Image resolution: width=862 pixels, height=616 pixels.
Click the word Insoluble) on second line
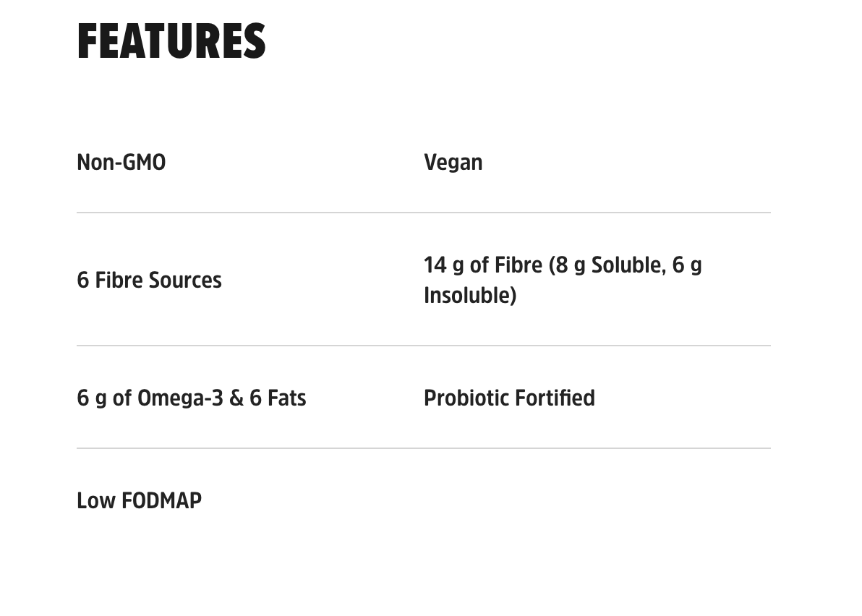point(469,296)
